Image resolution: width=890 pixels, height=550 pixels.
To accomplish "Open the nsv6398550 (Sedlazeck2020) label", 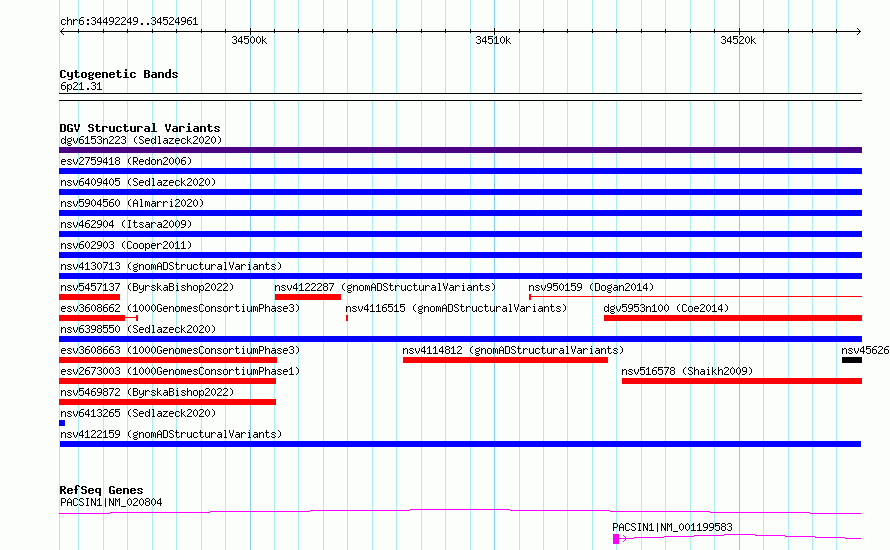I will pyautogui.click(x=138, y=329).
